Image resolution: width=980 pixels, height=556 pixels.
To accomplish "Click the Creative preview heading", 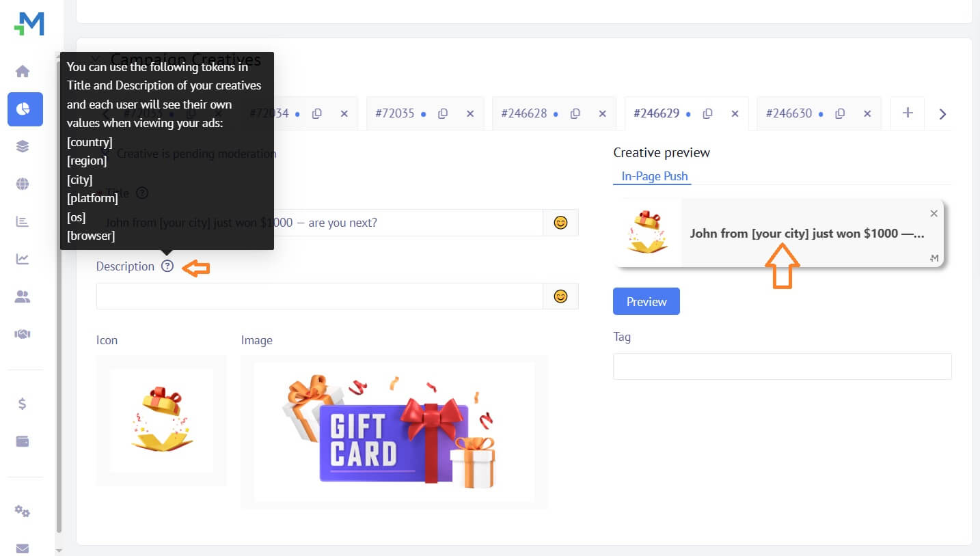I will click(x=662, y=152).
